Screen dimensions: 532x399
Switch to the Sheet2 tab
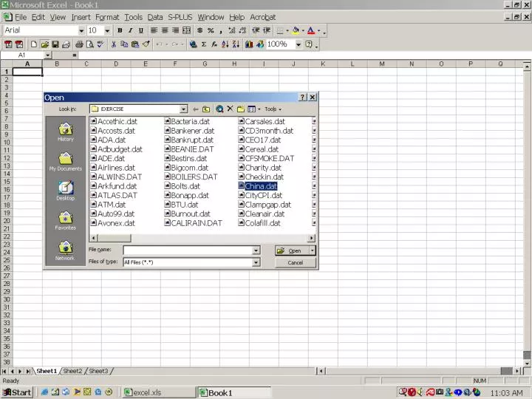[x=72, y=371]
